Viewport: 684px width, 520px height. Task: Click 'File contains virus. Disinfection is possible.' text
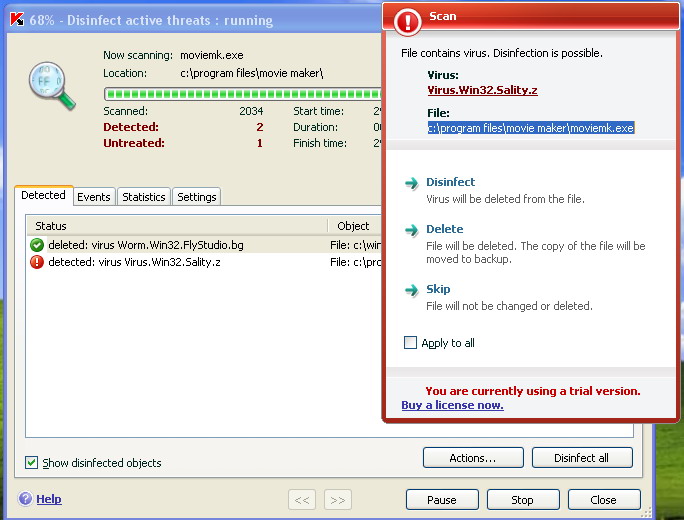(502, 53)
